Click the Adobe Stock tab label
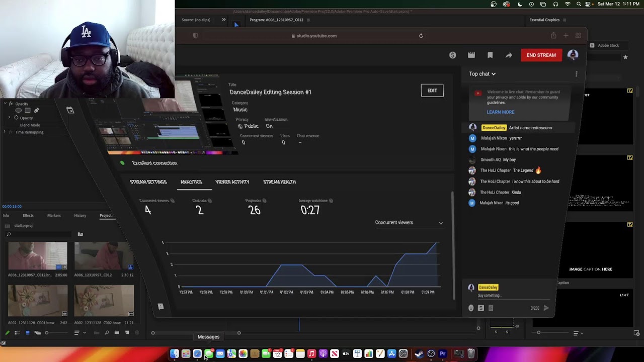The image size is (644, 362). click(x=608, y=45)
